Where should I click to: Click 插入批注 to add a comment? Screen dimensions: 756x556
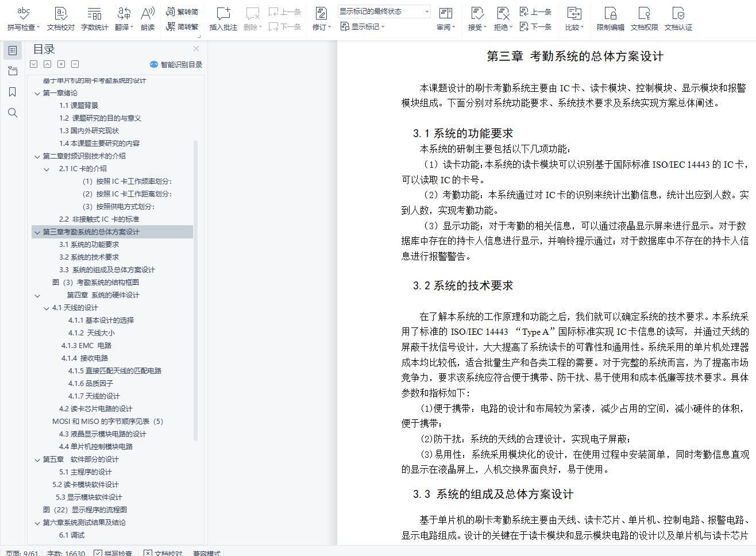[223, 18]
